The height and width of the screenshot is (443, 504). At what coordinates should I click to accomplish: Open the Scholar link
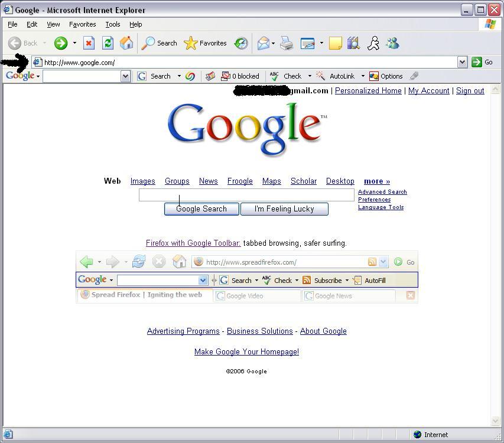click(x=304, y=181)
